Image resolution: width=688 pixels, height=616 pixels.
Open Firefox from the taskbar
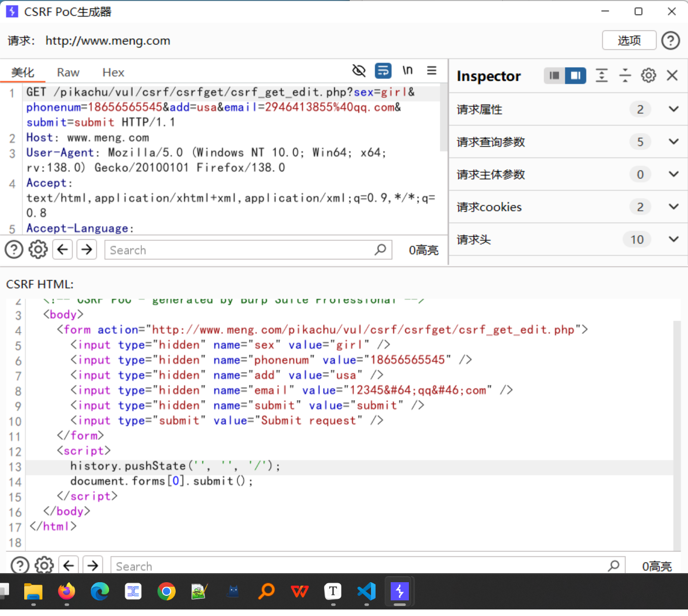click(x=67, y=591)
